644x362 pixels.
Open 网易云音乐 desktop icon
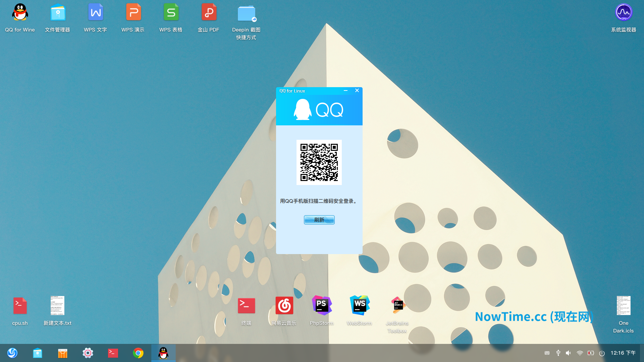coord(284,305)
